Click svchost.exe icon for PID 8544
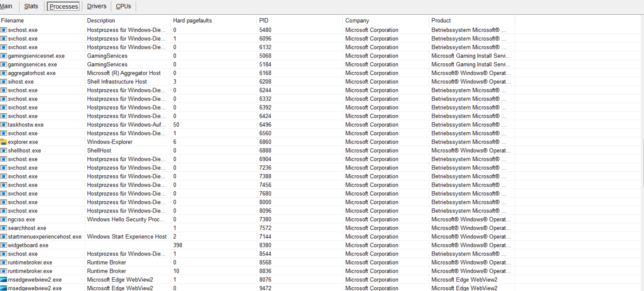Viewport: 644px width, 291px height. click(3, 254)
